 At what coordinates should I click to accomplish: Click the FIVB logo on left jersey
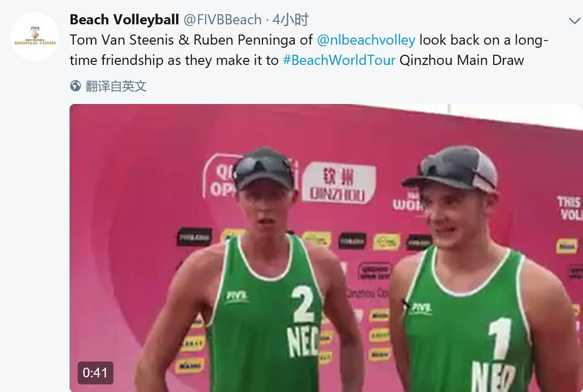pos(236,296)
